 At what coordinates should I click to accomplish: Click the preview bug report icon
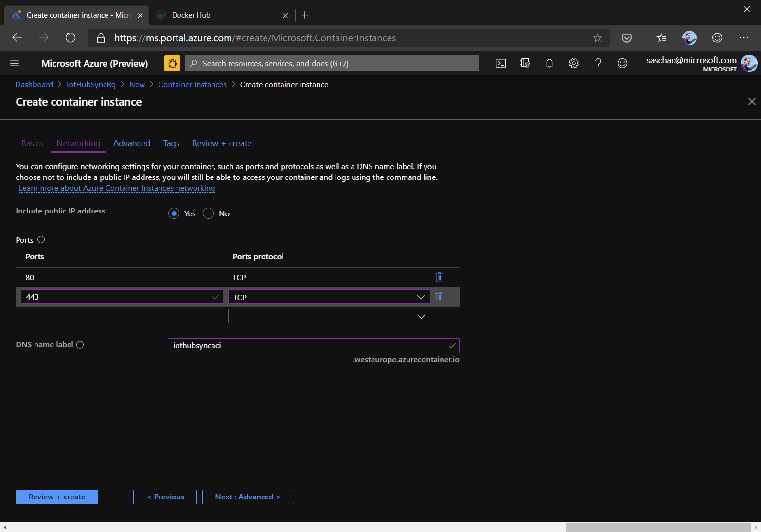172,63
